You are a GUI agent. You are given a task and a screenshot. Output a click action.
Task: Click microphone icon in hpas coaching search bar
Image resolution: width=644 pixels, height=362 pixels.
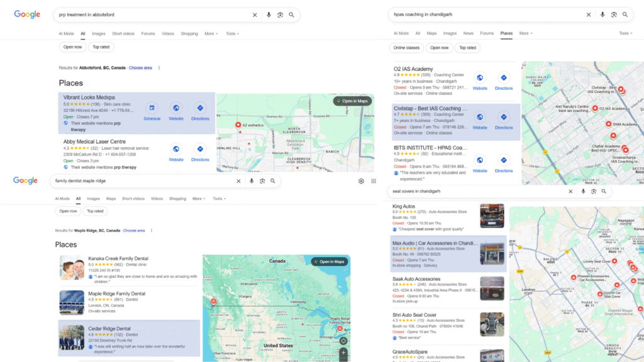(x=602, y=14)
